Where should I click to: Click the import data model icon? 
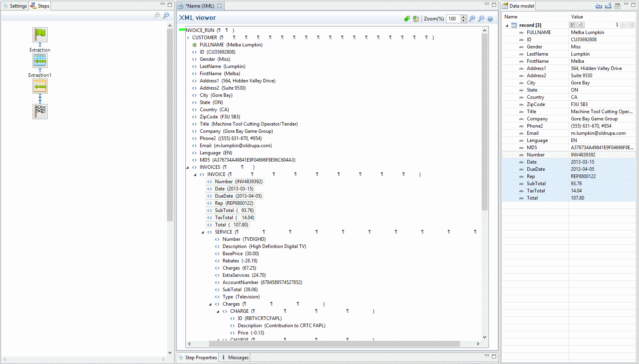tap(599, 6)
